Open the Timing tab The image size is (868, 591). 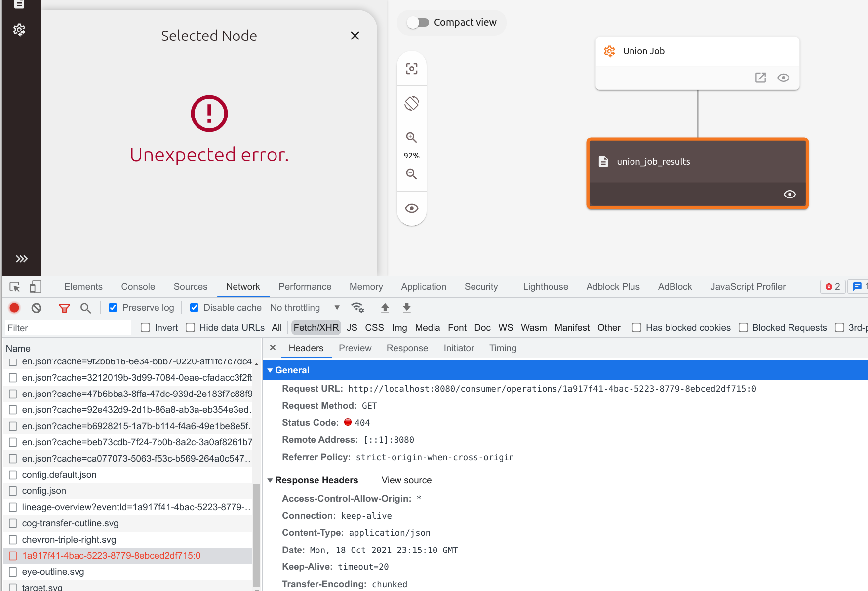(x=502, y=348)
